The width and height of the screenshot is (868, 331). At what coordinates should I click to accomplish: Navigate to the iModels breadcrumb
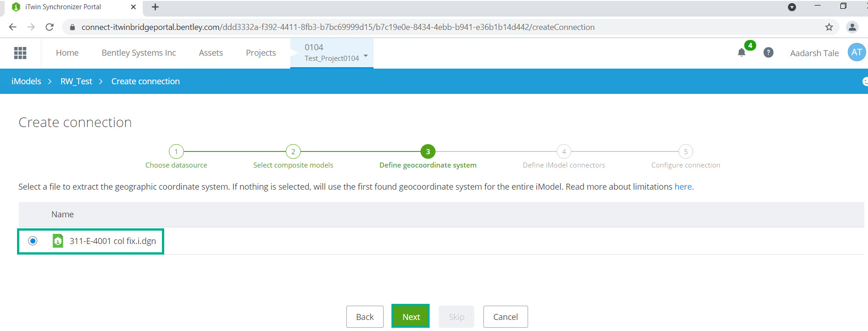pos(26,81)
